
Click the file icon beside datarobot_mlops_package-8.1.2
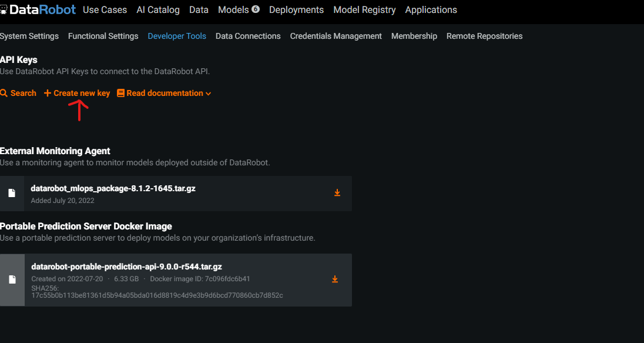[x=12, y=193]
